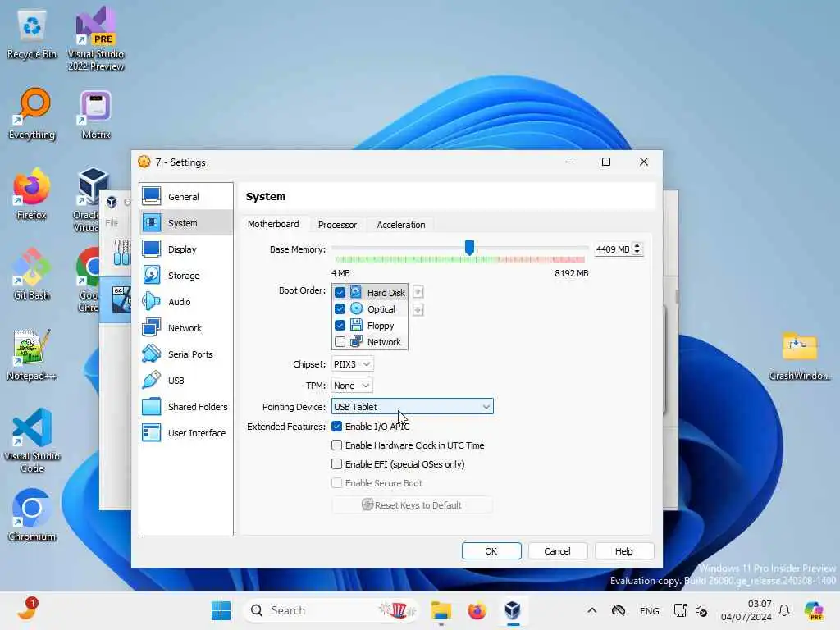Viewport: 840px width, 630px height.
Task: Move boot device down arrow
Action: click(418, 309)
